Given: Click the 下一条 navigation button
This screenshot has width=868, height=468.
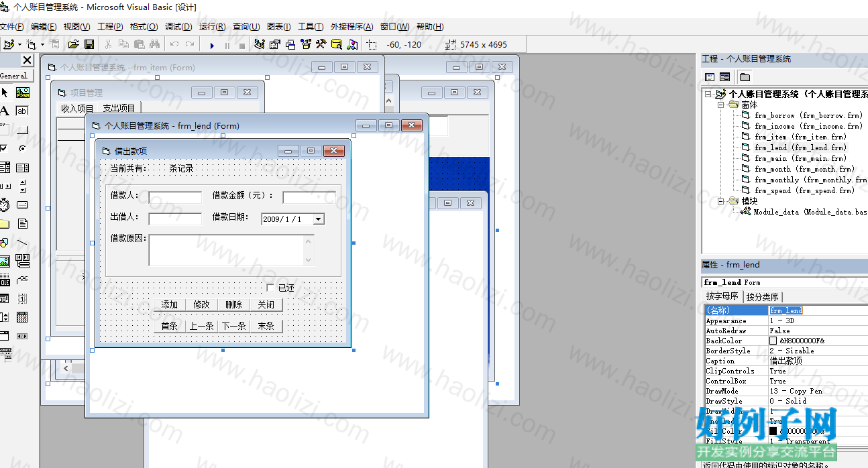Looking at the screenshot, I should pos(233,326).
